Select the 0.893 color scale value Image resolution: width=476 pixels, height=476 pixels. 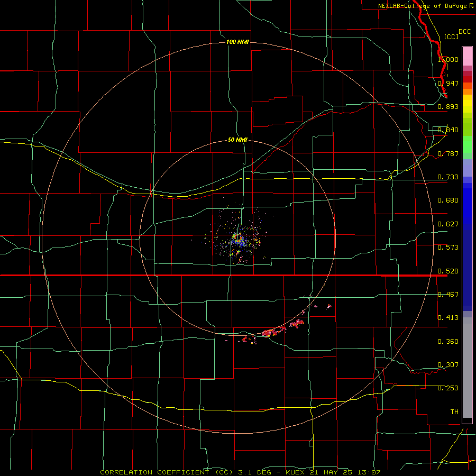click(448, 106)
